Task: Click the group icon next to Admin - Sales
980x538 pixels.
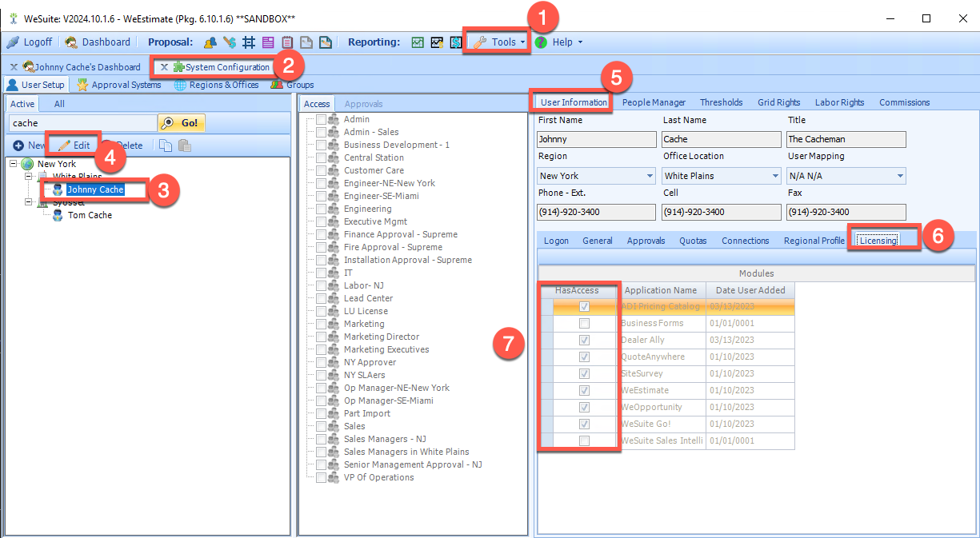Action: click(x=334, y=132)
